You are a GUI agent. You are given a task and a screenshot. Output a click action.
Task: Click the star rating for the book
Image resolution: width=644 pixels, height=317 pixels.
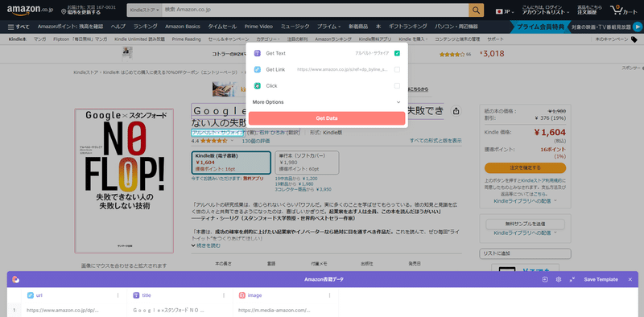214,141
